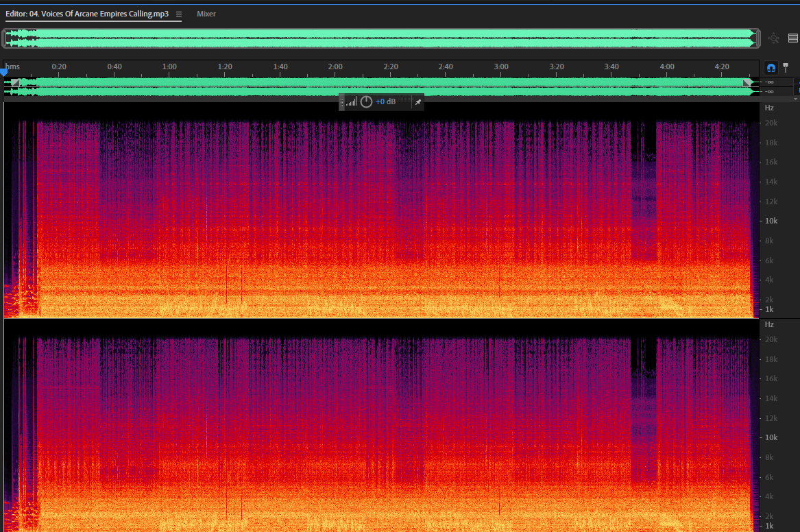Toggle the left channel enable button at the right edge
The width and height of the screenshot is (800, 532).
pos(797,82)
